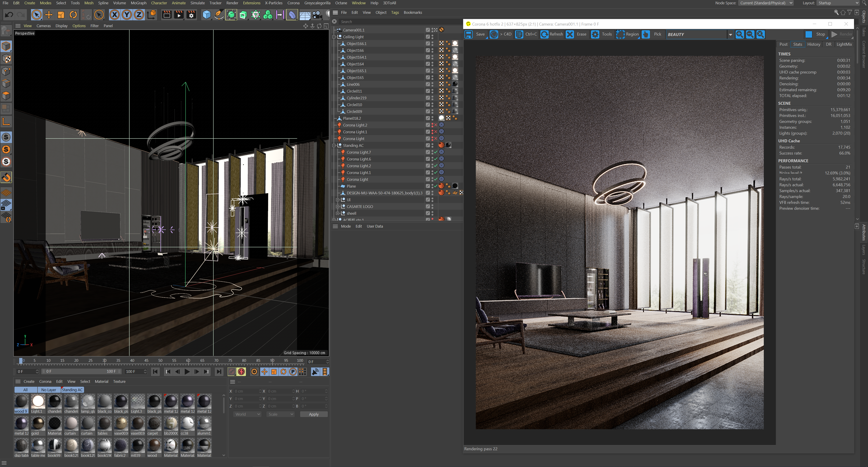Click the Spline Pen tool icon
Screen dimensions: 868x467
point(219,14)
